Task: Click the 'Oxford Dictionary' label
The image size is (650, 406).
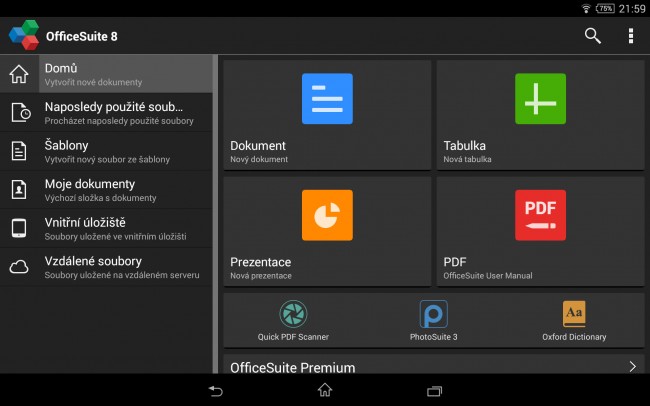Action: [x=574, y=337]
